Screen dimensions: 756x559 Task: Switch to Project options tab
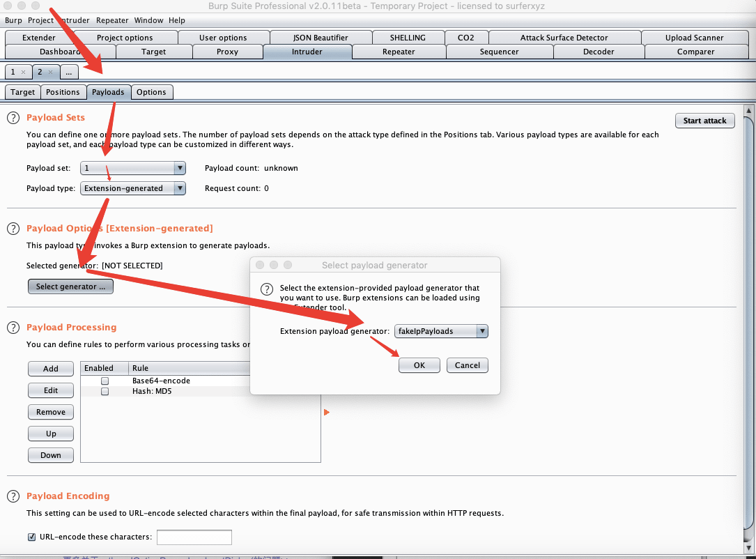(125, 38)
